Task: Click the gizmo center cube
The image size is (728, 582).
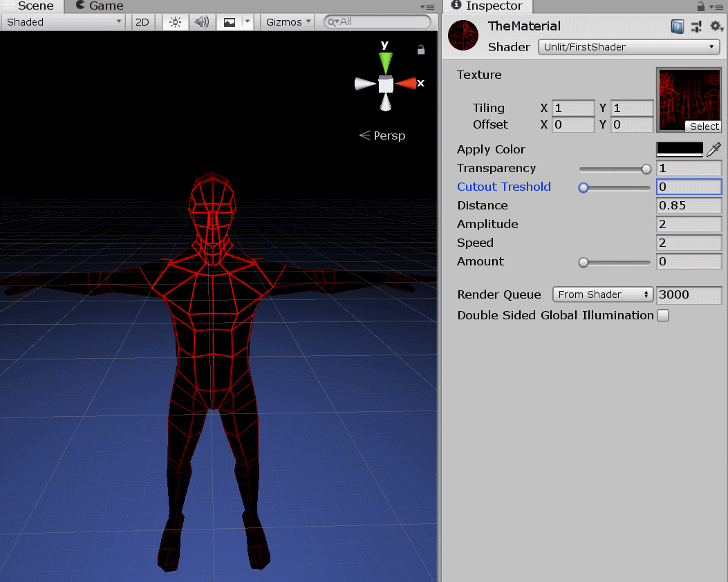Action: [x=385, y=85]
